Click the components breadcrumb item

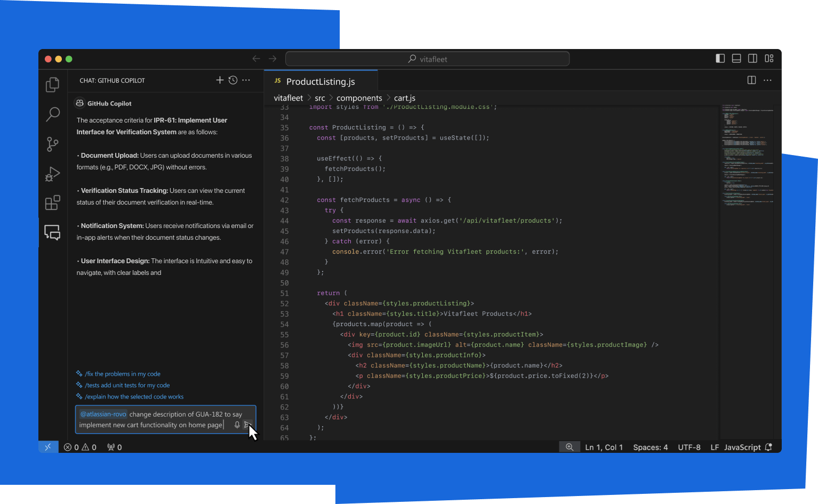click(359, 98)
